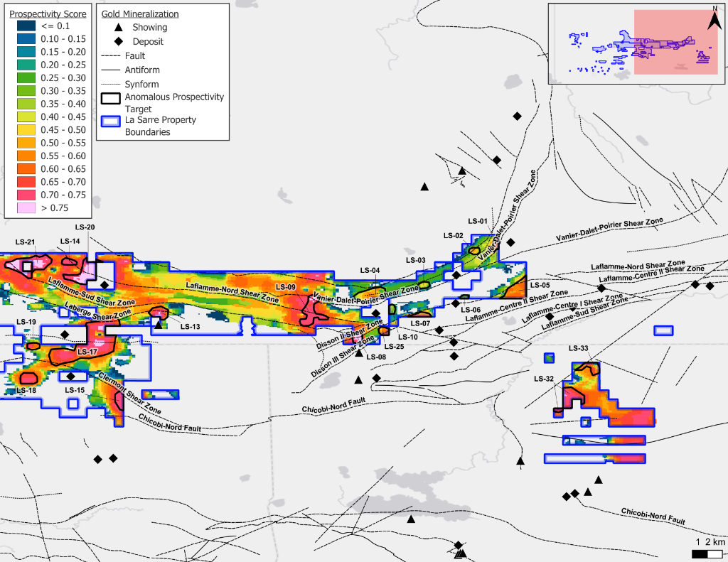
Task: Click the La Sarre Property Boundaries legend box
Action: point(110,121)
